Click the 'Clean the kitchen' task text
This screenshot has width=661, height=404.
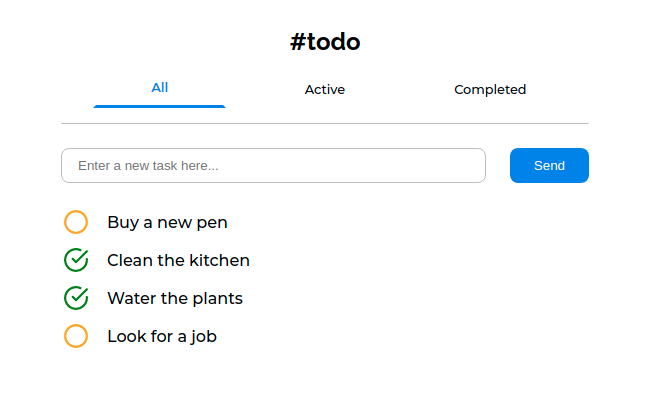pyautogui.click(x=178, y=260)
